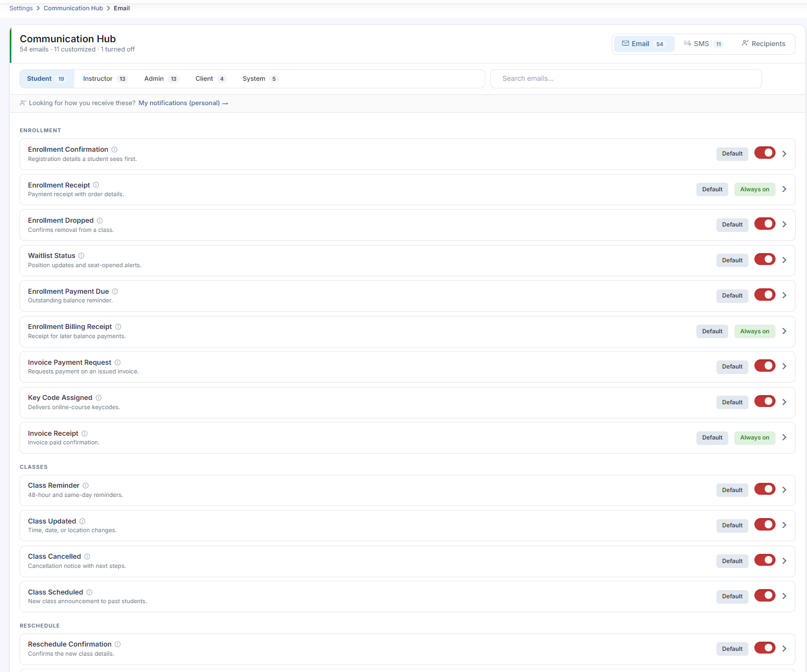807x672 pixels.
Task: Turn off Class Cancelled email toggle
Action: click(765, 560)
